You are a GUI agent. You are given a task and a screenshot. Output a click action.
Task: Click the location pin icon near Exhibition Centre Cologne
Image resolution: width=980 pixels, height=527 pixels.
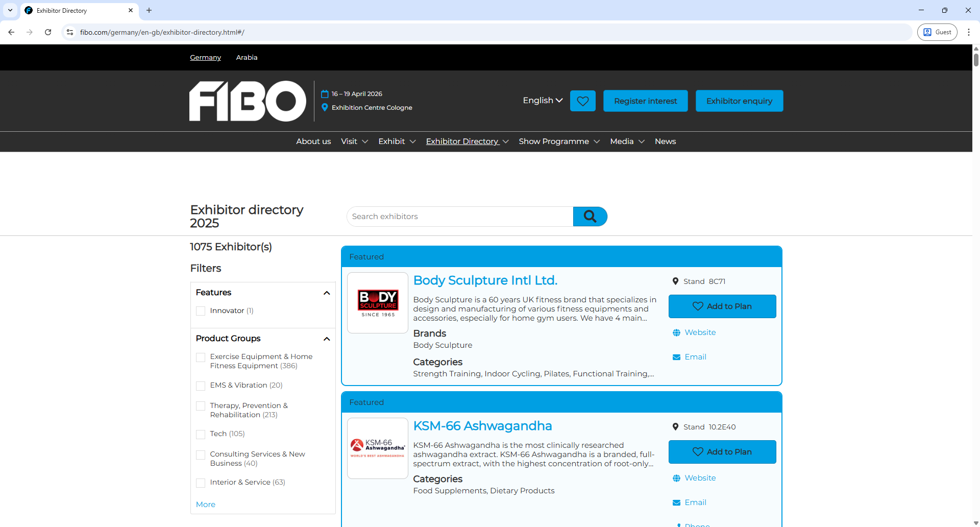[x=325, y=107]
